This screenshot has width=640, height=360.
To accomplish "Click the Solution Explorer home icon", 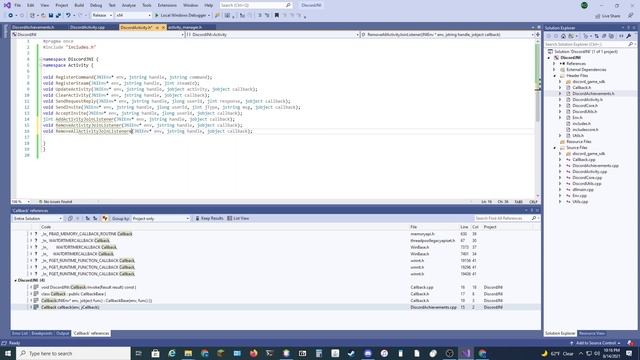I will click(563, 36).
